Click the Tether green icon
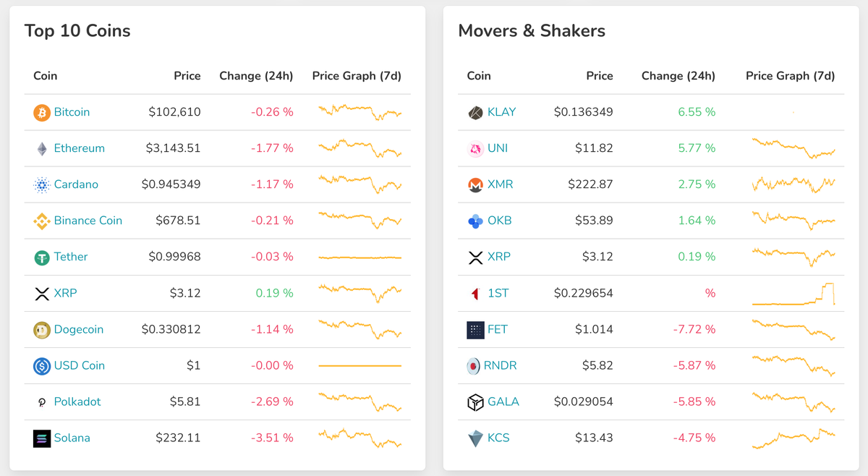The height and width of the screenshot is (476, 868). click(42, 258)
